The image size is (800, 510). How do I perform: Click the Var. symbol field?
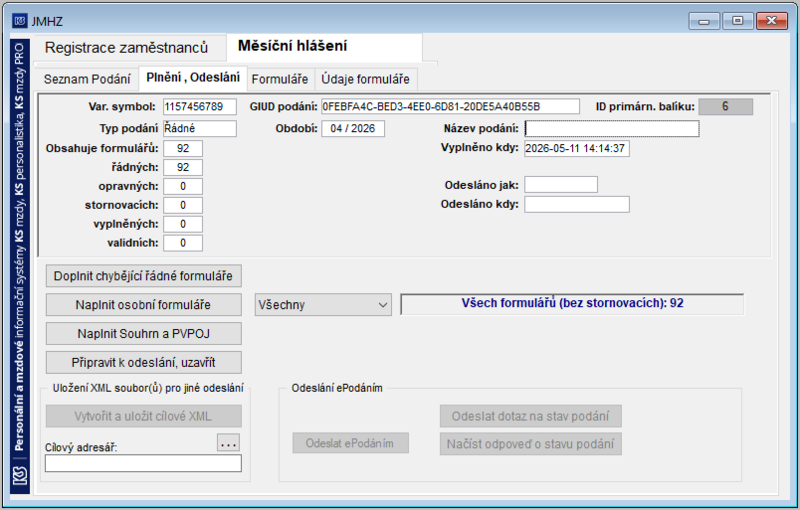click(x=199, y=107)
